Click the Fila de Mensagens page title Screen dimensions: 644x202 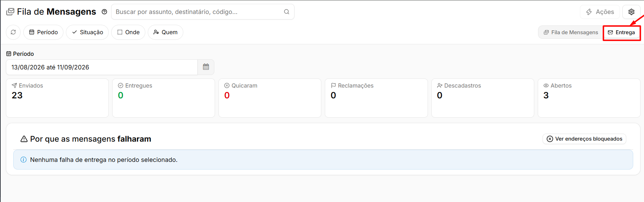(56, 12)
